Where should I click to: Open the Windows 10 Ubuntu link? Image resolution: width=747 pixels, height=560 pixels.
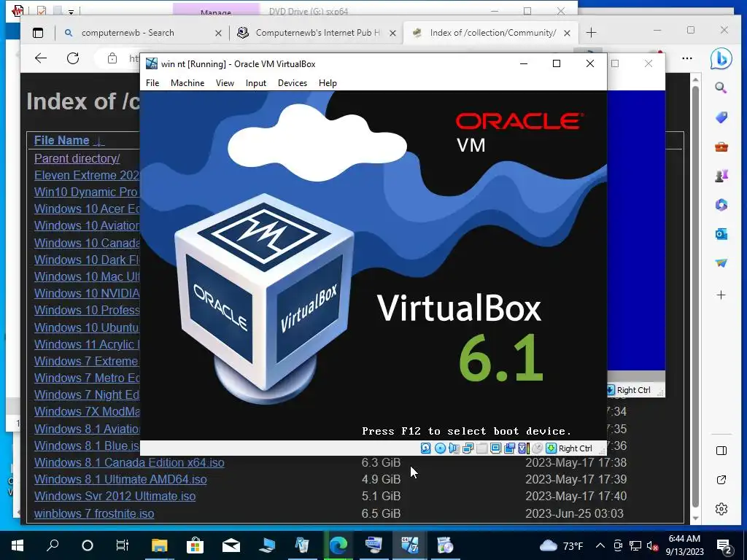(x=87, y=327)
